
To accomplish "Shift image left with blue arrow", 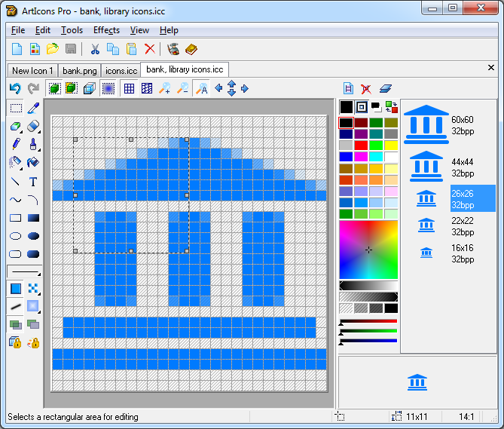I will click(218, 88).
